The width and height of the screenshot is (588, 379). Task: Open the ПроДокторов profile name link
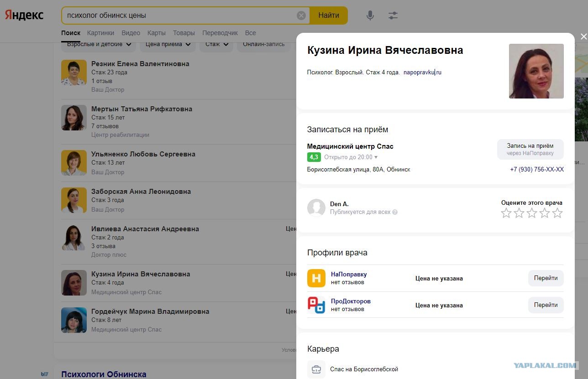pos(351,301)
